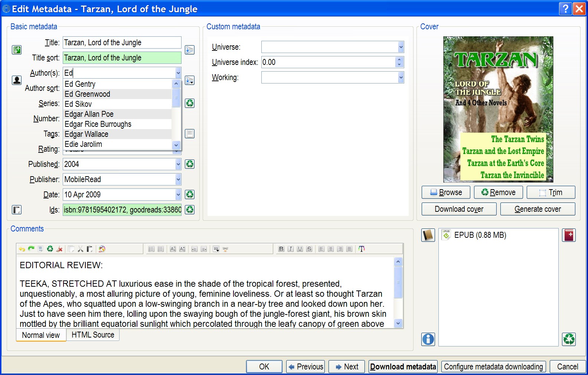Click the comments box vertical scrollbar
588x375 pixels.
tap(398, 293)
